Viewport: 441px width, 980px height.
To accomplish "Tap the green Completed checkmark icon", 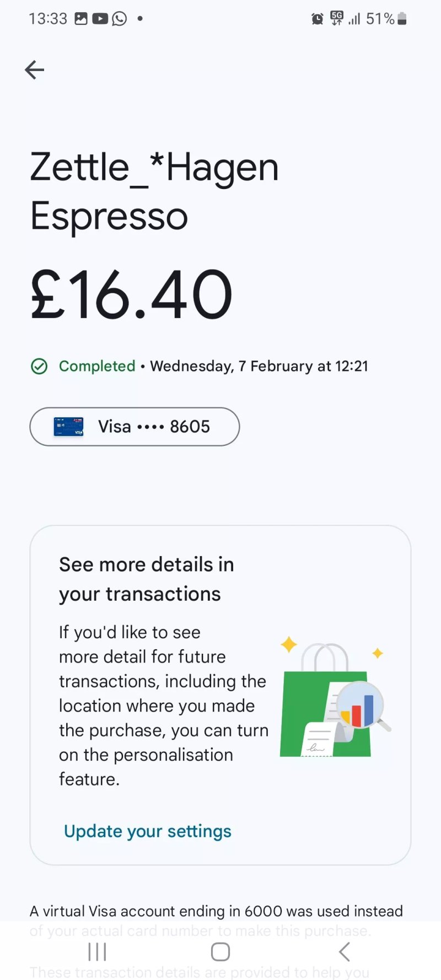I will (x=39, y=366).
